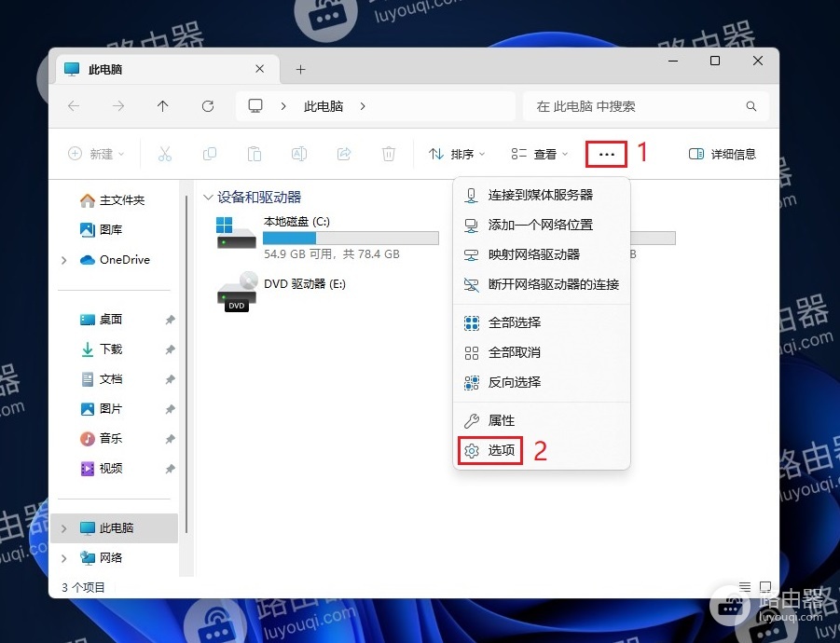Unpin 音乐 using its pin icon
The image size is (840, 643).
tap(170, 439)
